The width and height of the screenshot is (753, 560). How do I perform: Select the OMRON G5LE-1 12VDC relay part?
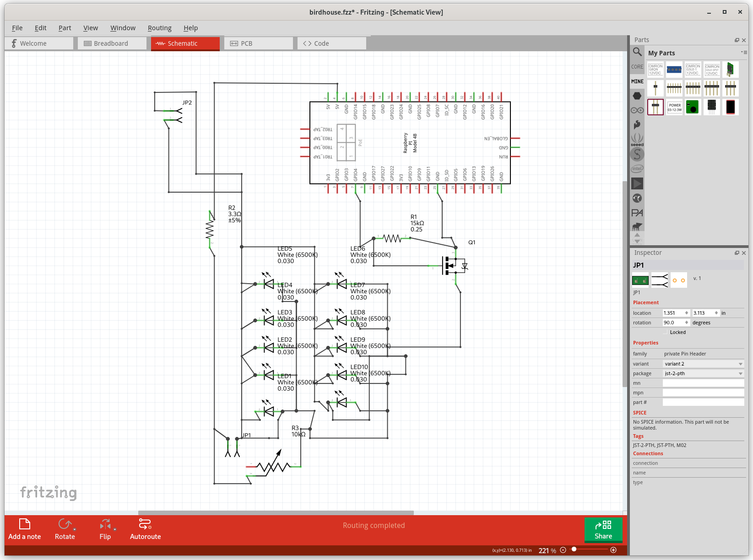click(x=693, y=70)
